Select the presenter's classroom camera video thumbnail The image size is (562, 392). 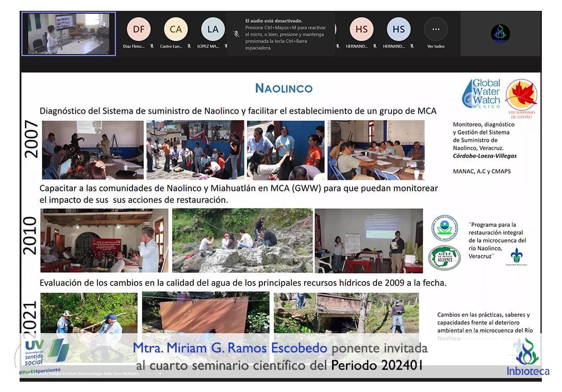(69, 34)
